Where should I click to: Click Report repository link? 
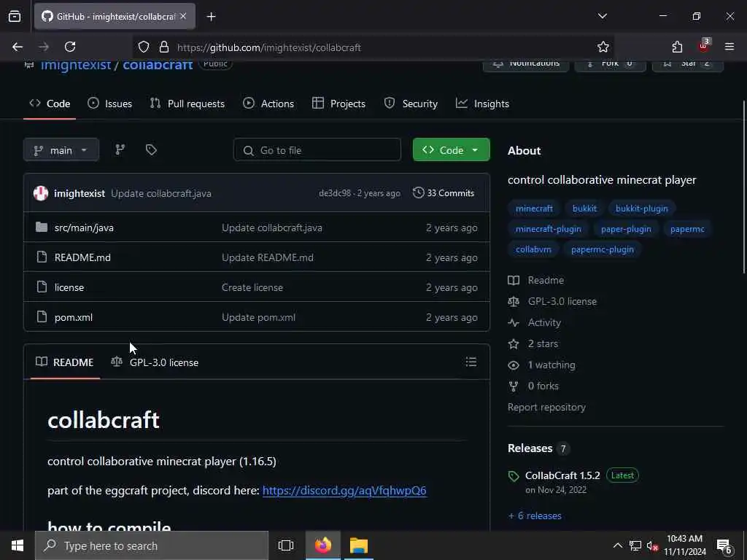[x=546, y=407]
